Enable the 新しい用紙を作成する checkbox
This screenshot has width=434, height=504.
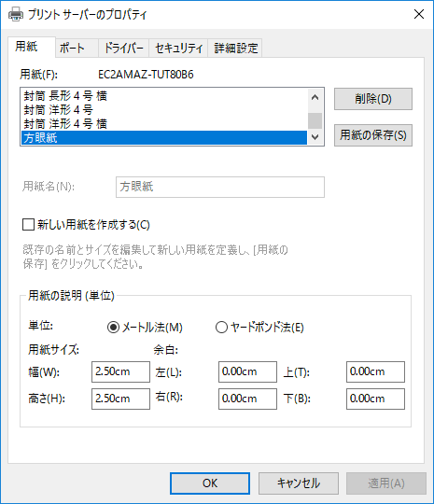pyautogui.click(x=28, y=224)
